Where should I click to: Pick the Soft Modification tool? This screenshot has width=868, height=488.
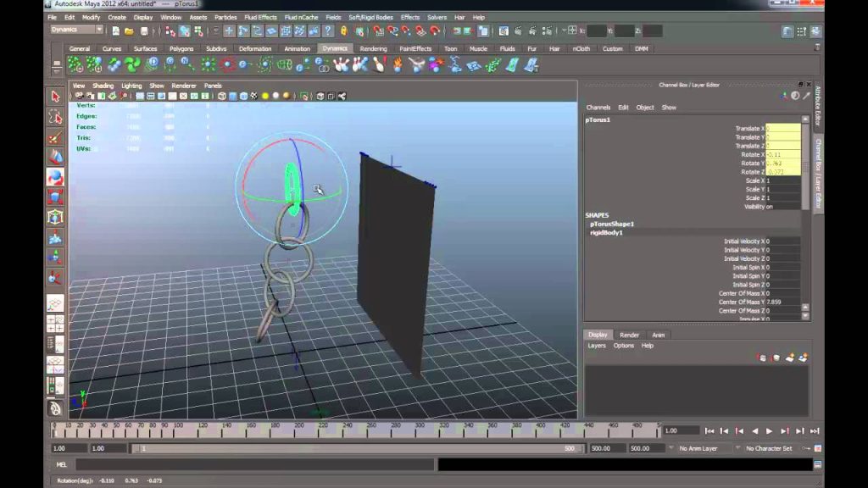pyautogui.click(x=55, y=238)
